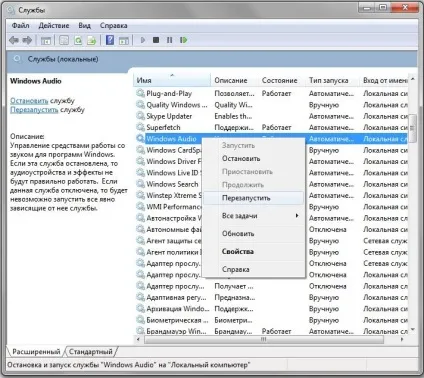Click the Перезапустить службу link

(34, 110)
